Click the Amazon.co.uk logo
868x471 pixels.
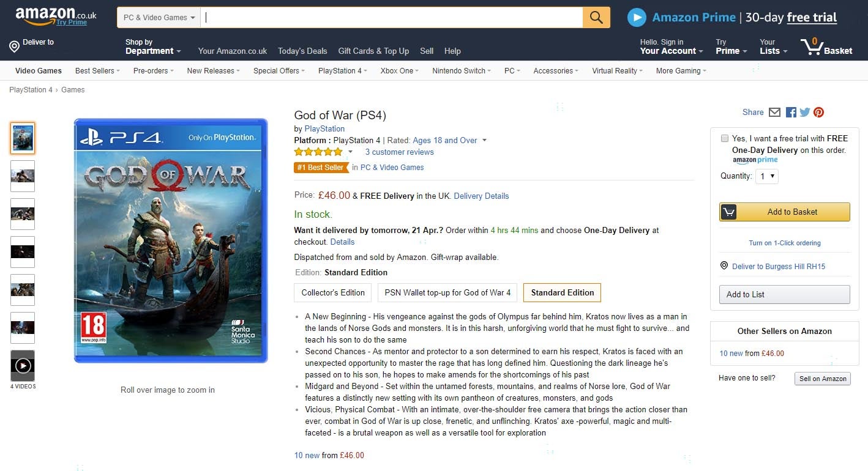[x=56, y=16]
